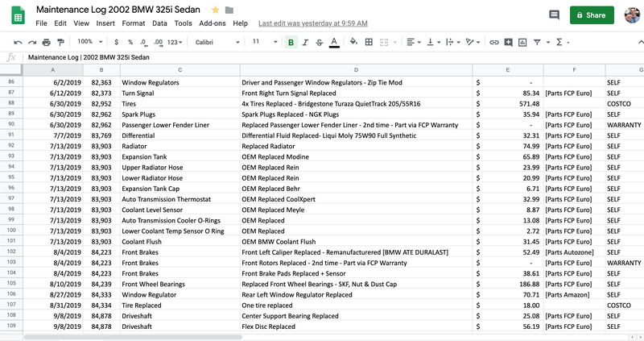
Task: Open account profile picture
Action: 633,15
